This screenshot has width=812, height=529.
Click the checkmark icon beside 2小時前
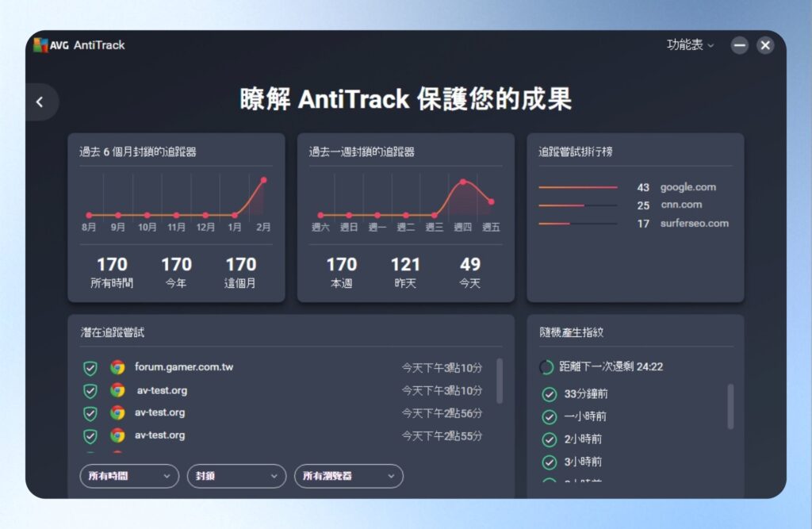coord(549,439)
